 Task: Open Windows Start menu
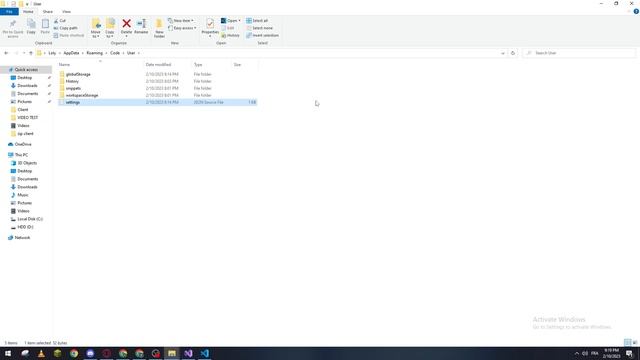tap(8, 353)
